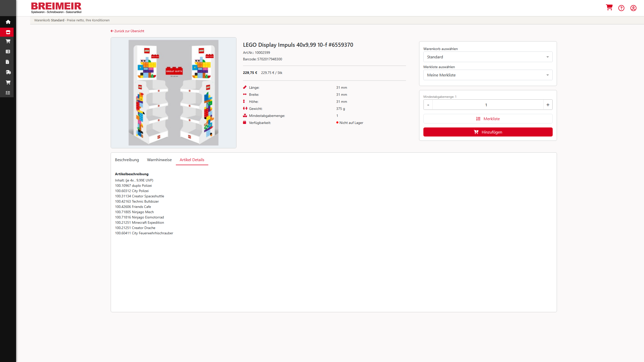Click the price 229,75 € / Stk

click(x=272, y=73)
